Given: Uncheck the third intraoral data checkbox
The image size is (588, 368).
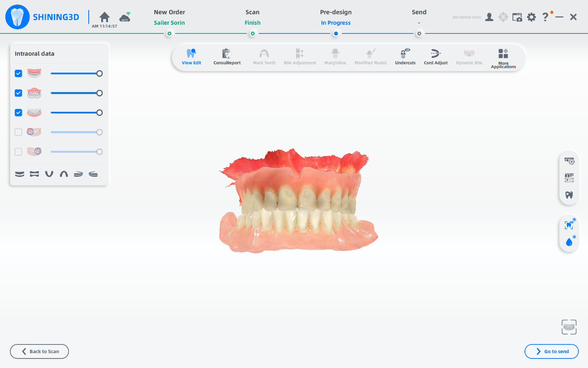Looking at the screenshot, I should point(19,113).
